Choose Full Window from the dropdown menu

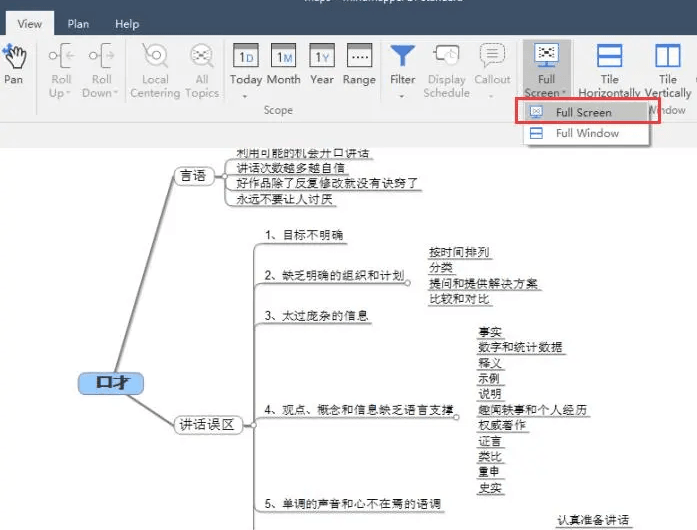pos(587,133)
